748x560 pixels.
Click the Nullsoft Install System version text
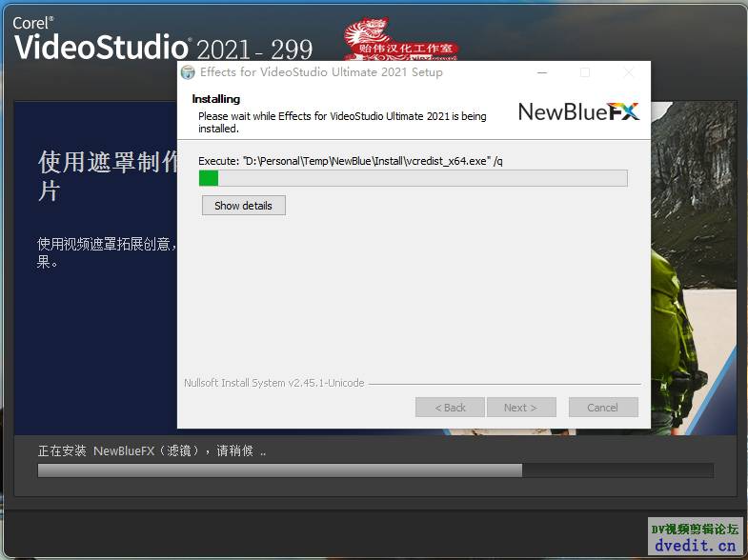click(x=273, y=383)
